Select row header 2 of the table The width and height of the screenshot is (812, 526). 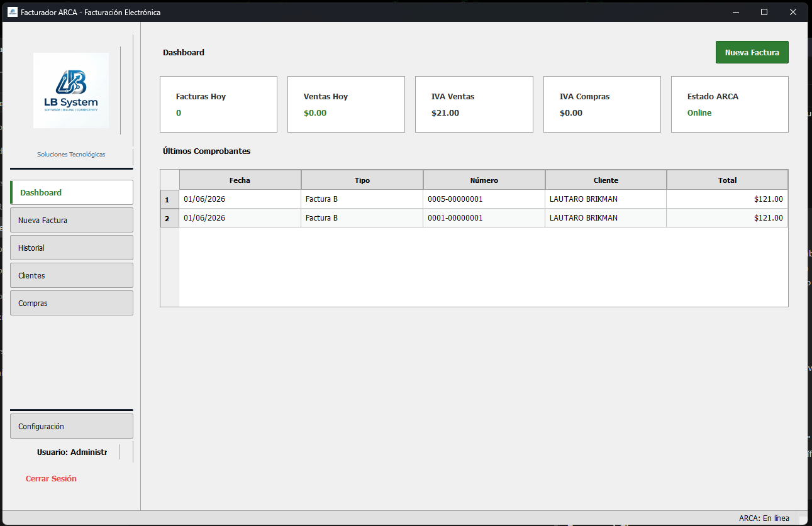(x=170, y=218)
